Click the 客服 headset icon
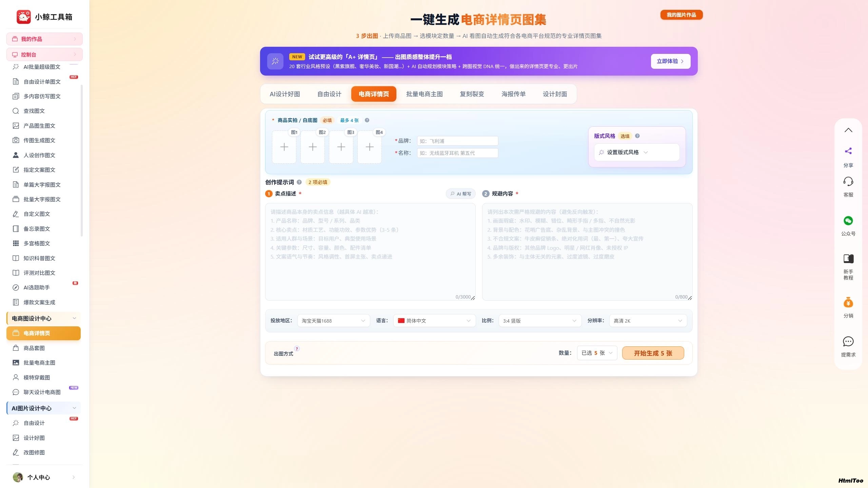Screen dimensions: 868x488 click(848, 182)
